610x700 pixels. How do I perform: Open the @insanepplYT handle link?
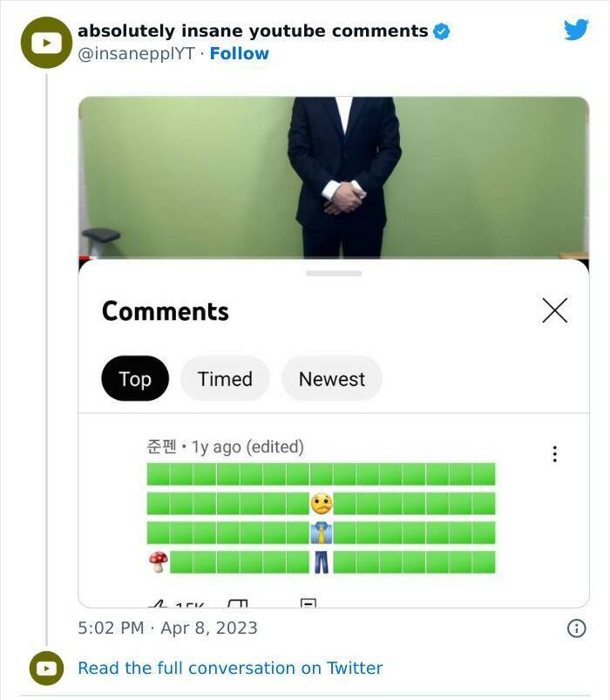point(136,54)
